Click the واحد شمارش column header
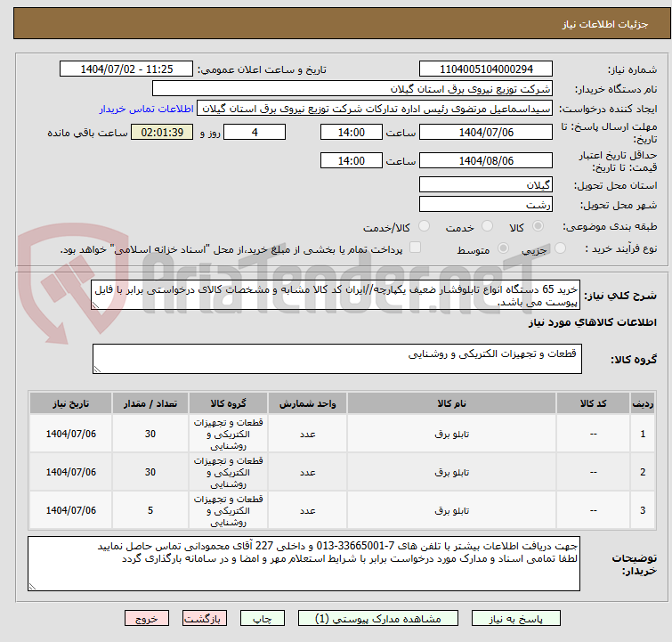The width and height of the screenshot is (672, 642). click(307, 403)
